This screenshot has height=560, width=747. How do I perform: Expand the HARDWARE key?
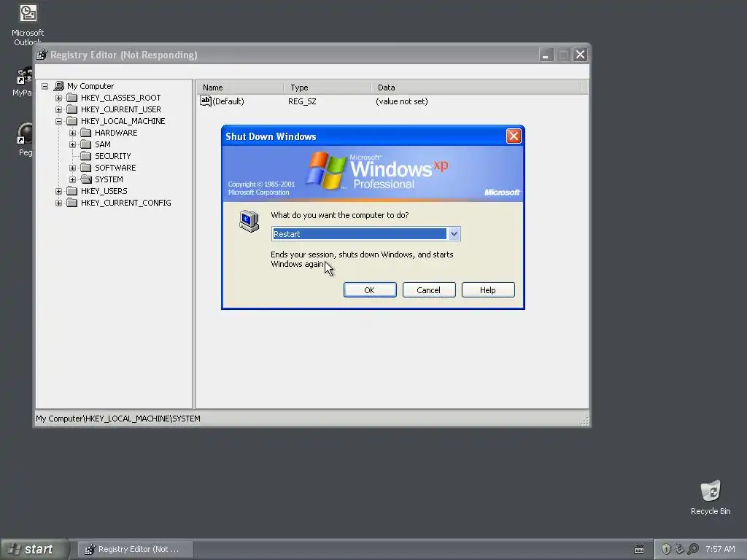point(72,133)
